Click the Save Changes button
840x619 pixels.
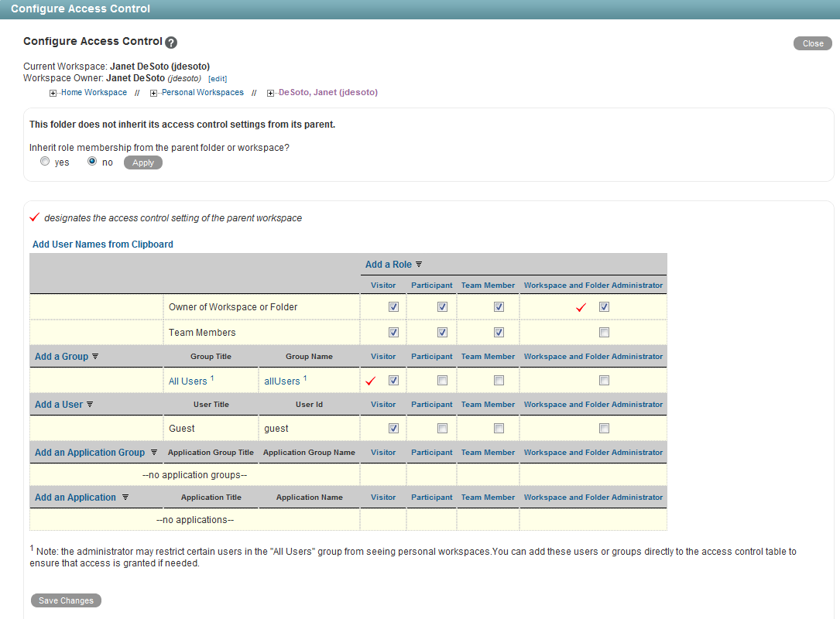point(66,600)
